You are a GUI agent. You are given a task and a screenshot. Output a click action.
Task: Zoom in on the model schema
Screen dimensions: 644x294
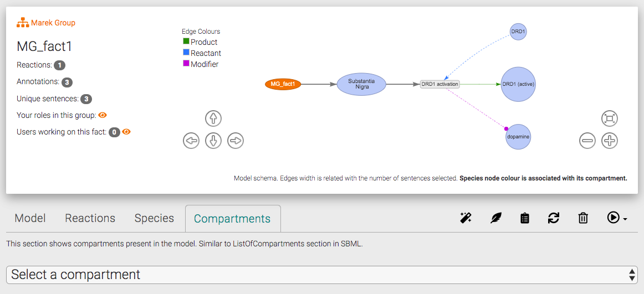point(610,141)
